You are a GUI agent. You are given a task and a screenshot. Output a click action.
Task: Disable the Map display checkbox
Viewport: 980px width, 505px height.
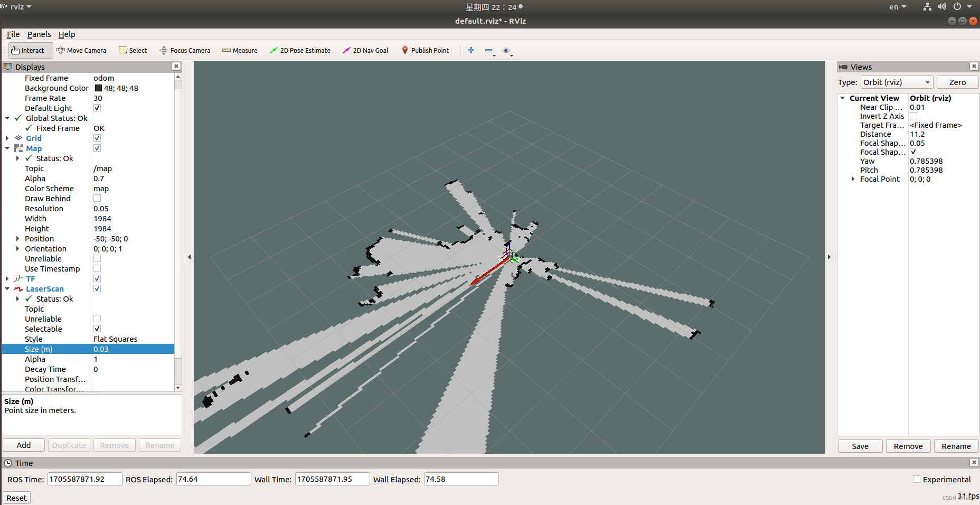tap(97, 148)
